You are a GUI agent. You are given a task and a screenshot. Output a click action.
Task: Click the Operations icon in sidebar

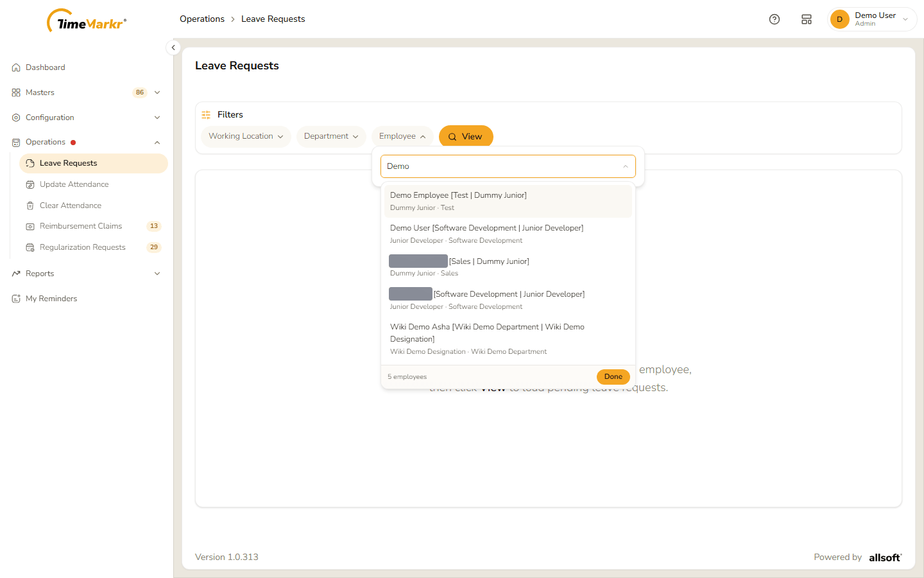pos(16,143)
